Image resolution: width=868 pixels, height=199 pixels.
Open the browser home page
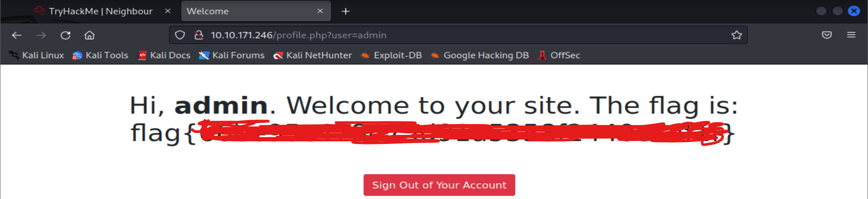(x=90, y=35)
